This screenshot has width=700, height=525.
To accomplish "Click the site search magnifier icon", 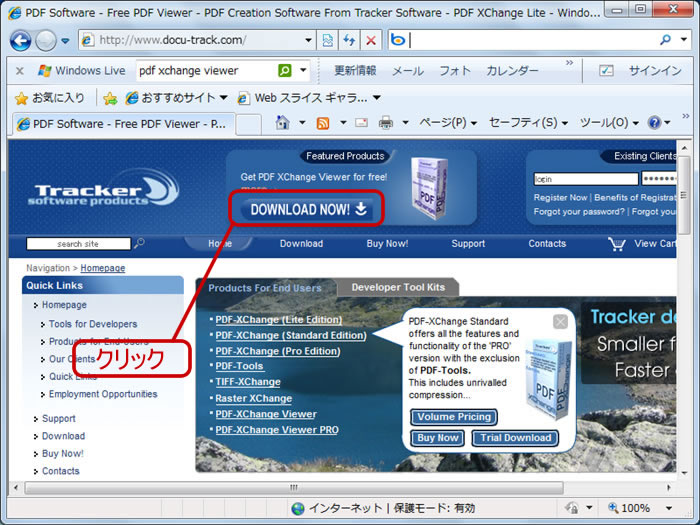I will coord(139,243).
